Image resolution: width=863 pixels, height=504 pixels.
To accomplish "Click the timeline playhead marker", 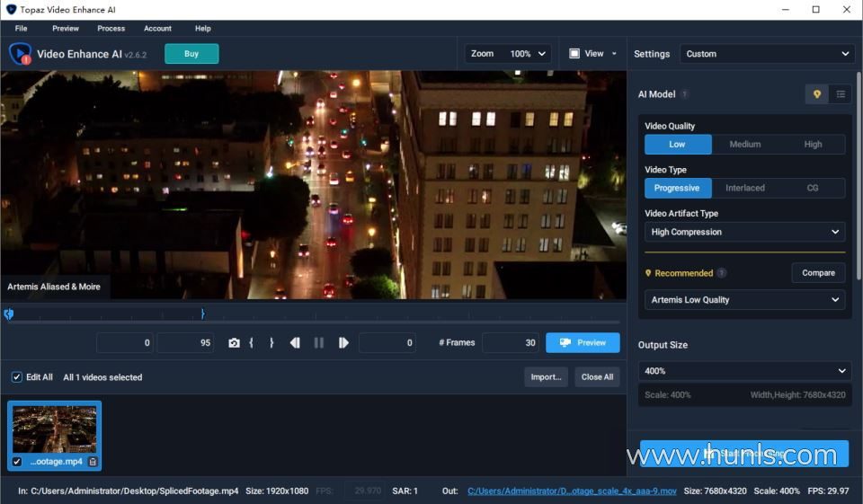I will 9,314.
